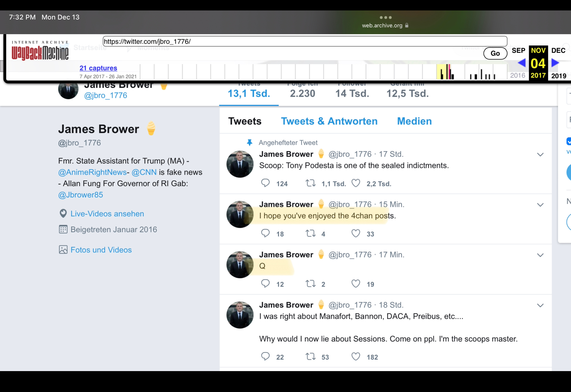
Task: Open the 21 captures link
Action: [x=98, y=68]
